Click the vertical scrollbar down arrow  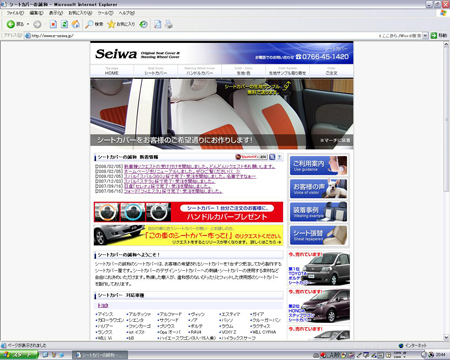point(446,337)
